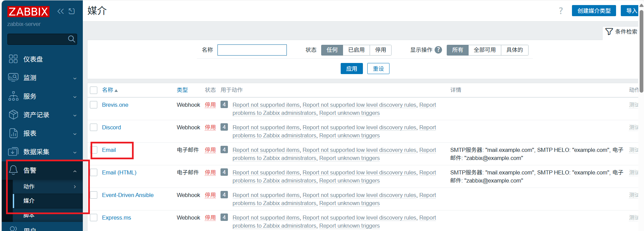Click the help question mark at top right
This screenshot has width=644, height=231.
click(561, 11)
